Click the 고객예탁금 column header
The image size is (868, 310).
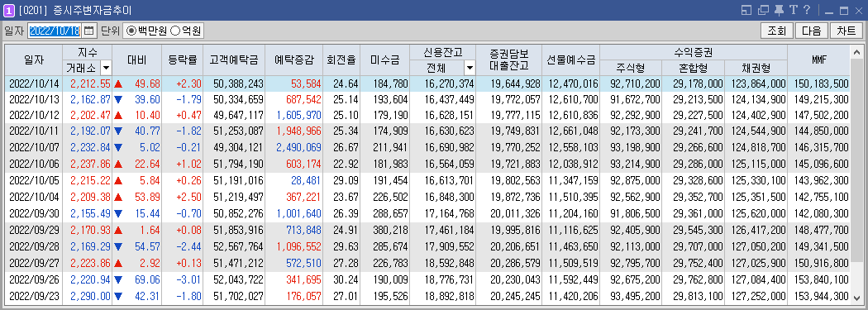pyautogui.click(x=234, y=60)
